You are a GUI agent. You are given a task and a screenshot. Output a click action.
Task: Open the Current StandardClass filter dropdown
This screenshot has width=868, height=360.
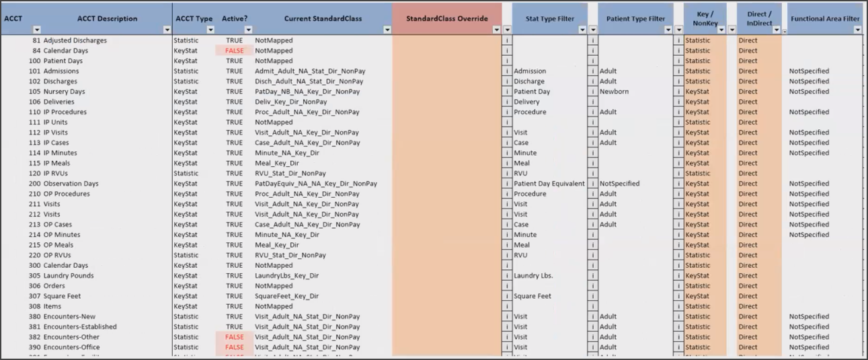click(x=387, y=30)
